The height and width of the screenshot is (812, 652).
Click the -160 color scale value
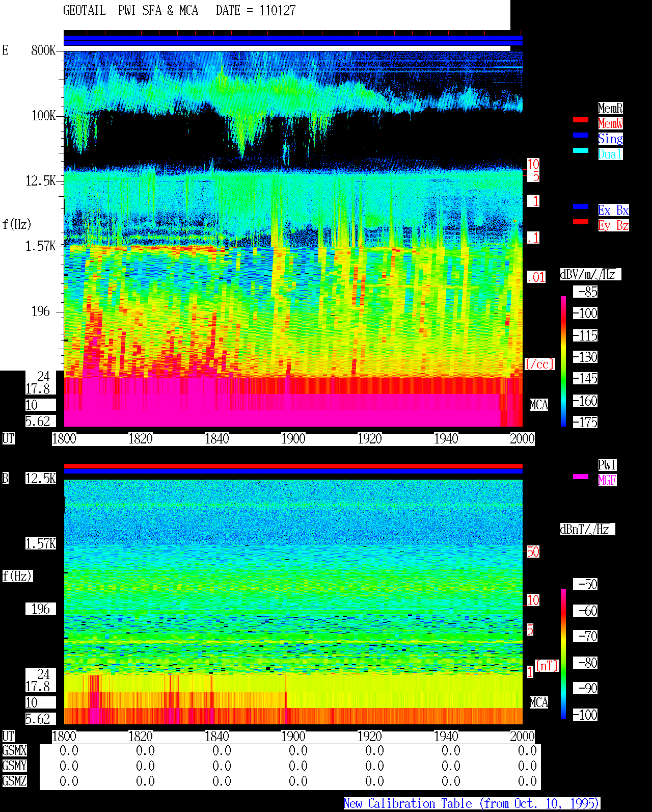(x=585, y=401)
